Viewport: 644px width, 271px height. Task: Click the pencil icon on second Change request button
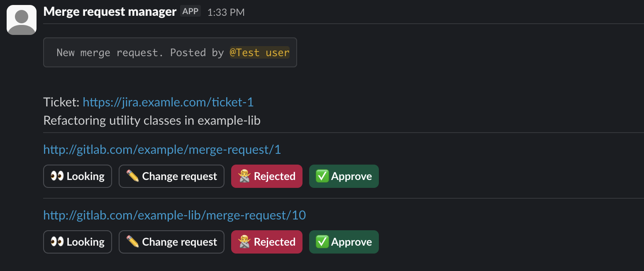pyautogui.click(x=132, y=242)
